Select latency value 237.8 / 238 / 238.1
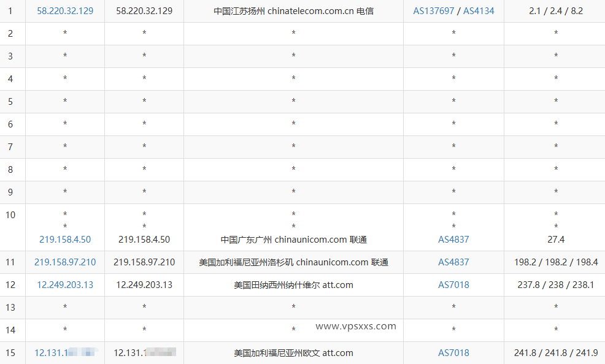 [556, 285]
